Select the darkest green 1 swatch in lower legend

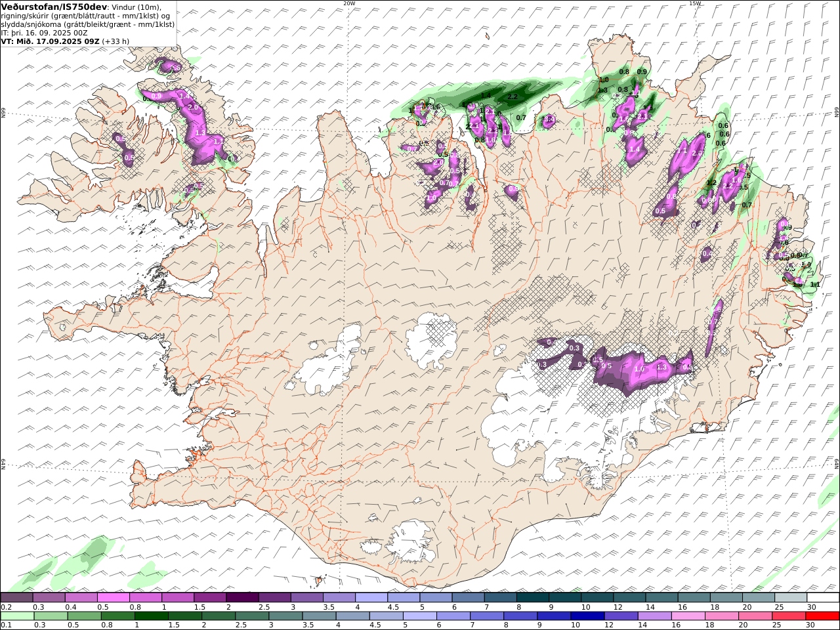(152, 616)
